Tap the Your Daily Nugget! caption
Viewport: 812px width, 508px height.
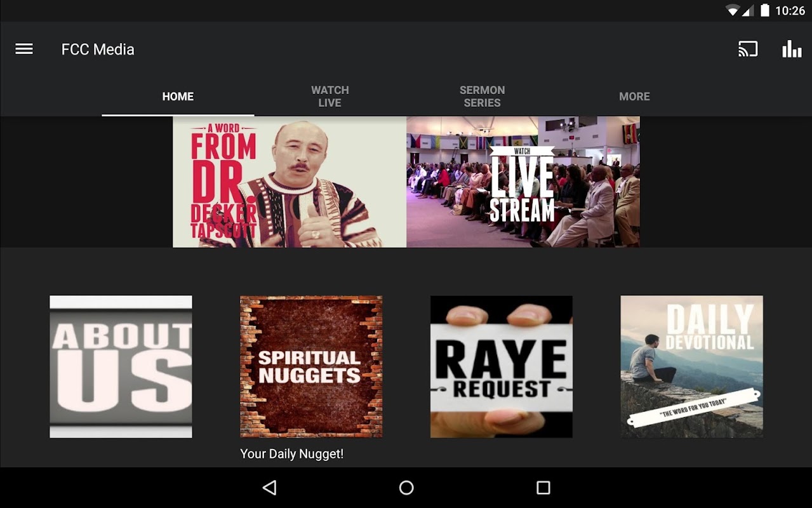[292, 454]
